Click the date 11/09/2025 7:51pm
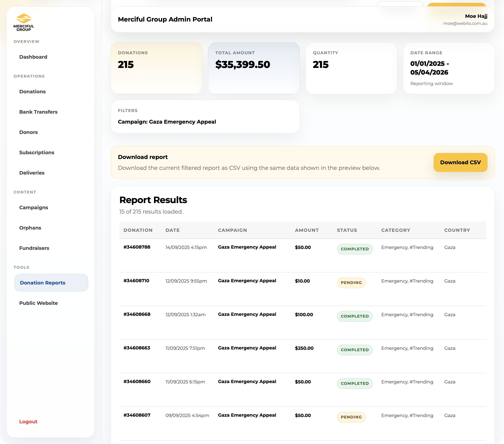504x444 pixels. tap(185, 348)
